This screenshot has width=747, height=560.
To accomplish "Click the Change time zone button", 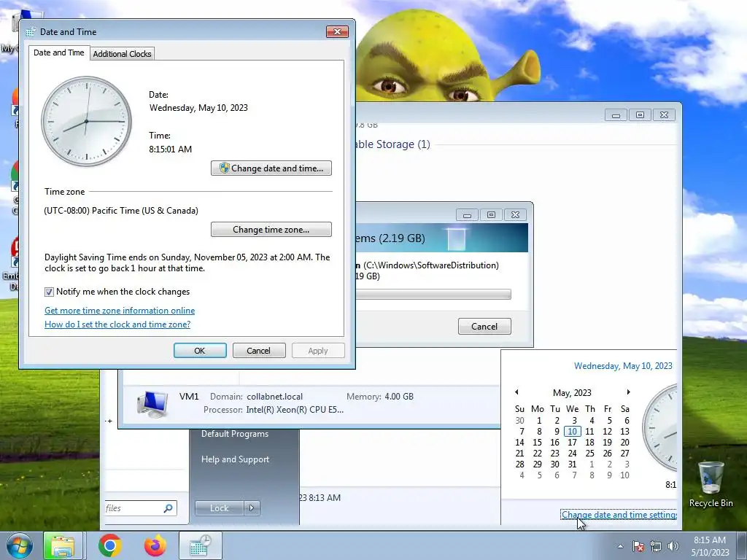I will click(x=271, y=230).
